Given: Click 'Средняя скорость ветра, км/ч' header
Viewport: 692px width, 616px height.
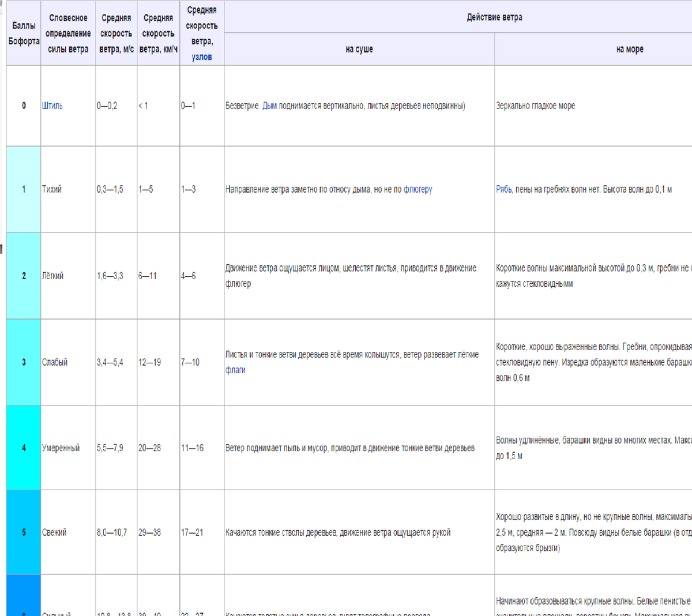Looking at the screenshot, I should click(x=158, y=33).
